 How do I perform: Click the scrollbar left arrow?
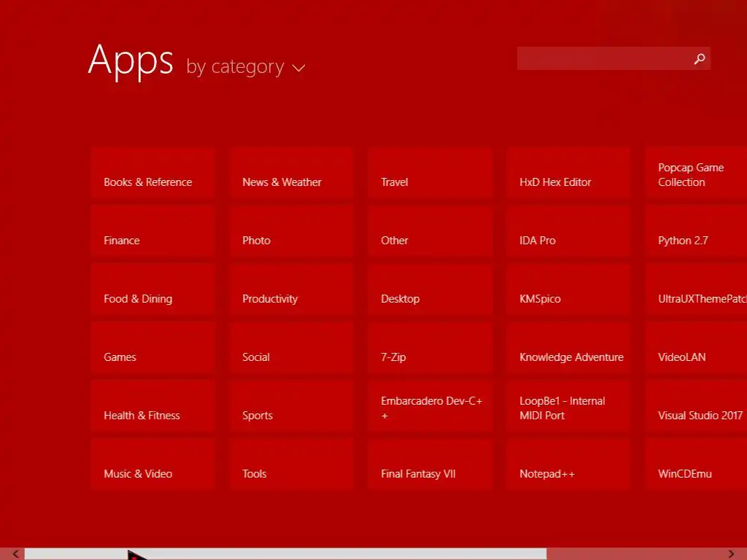(x=15, y=554)
